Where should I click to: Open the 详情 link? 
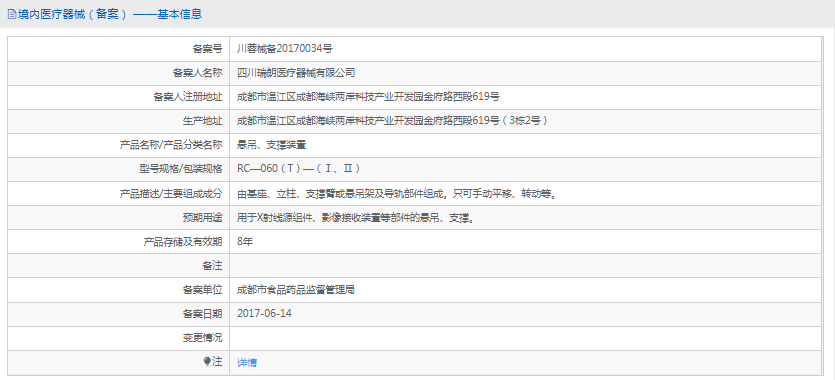pyautogui.click(x=247, y=362)
